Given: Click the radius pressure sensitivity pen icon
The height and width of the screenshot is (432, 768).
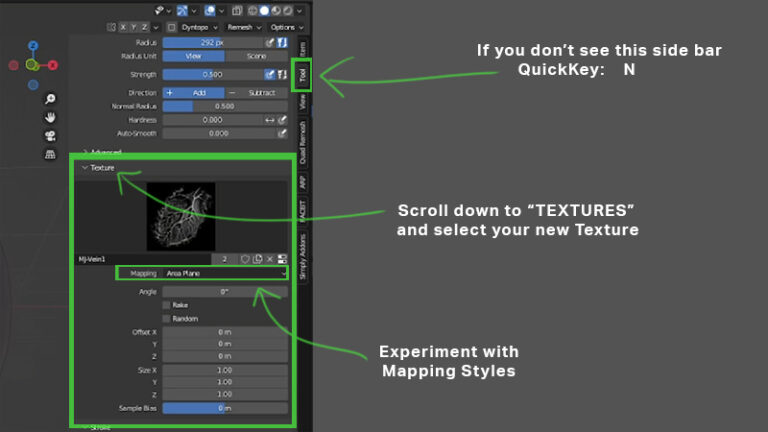Looking at the screenshot, I should click(x=270, y=43).
